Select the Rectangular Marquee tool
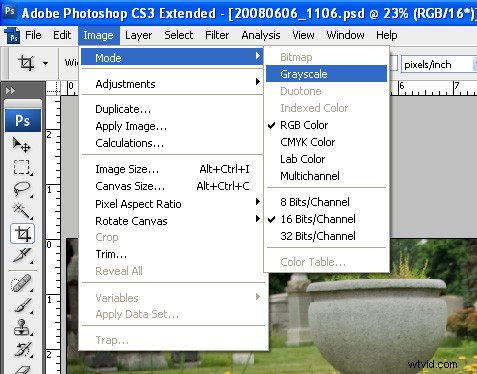Image resolution: width=477 pixels, height=374 pixels. [x=22, y=167]
